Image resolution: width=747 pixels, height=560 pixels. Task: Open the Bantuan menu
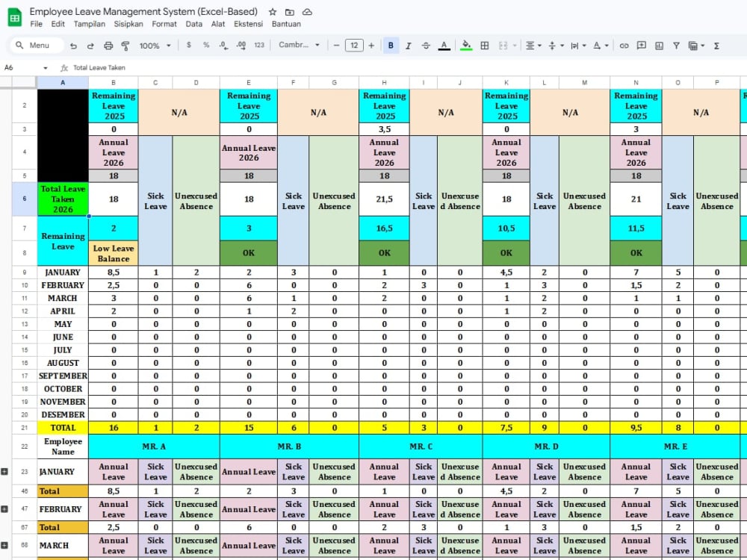pos(286,24)
